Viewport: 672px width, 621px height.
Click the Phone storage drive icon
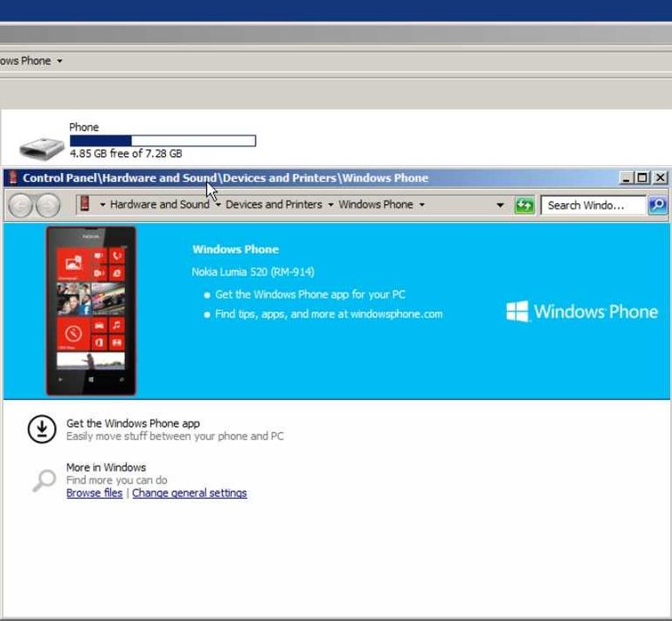42,148
